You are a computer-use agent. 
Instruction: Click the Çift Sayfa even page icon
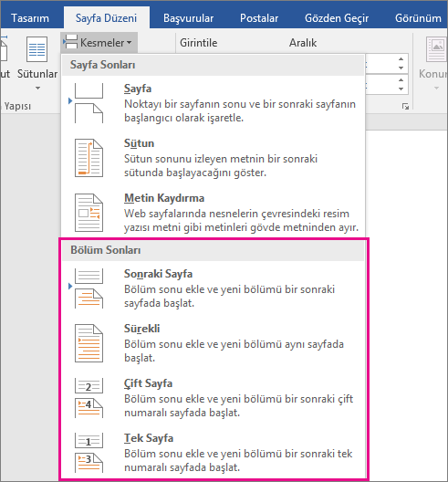point(89,398)
